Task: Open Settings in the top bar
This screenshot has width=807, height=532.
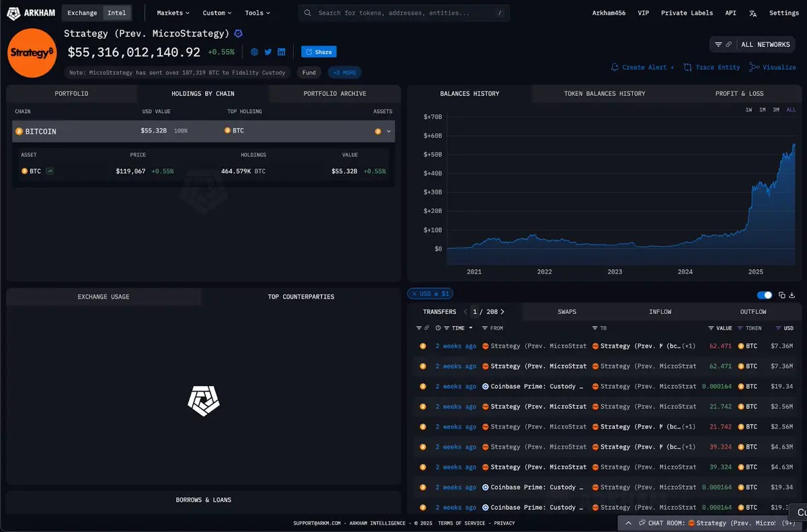Action: coord(784,13)
